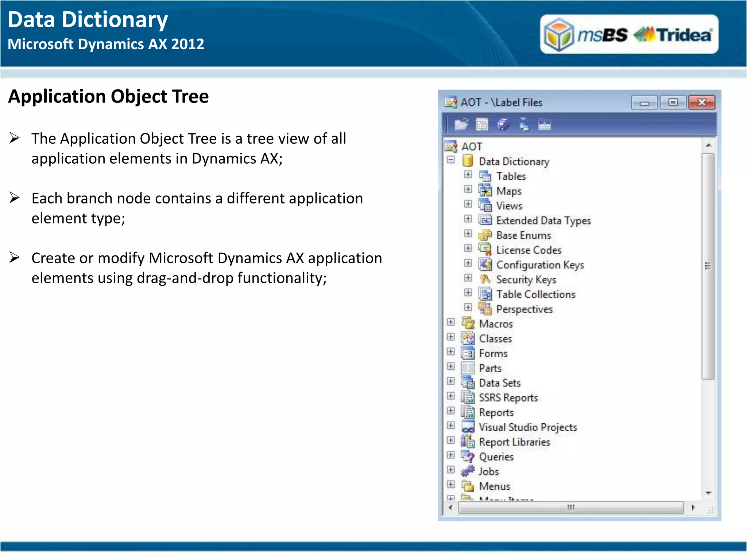Click the horizontal scrollbar right arrow
Screen dimensions: 747x560
[693, 507]
